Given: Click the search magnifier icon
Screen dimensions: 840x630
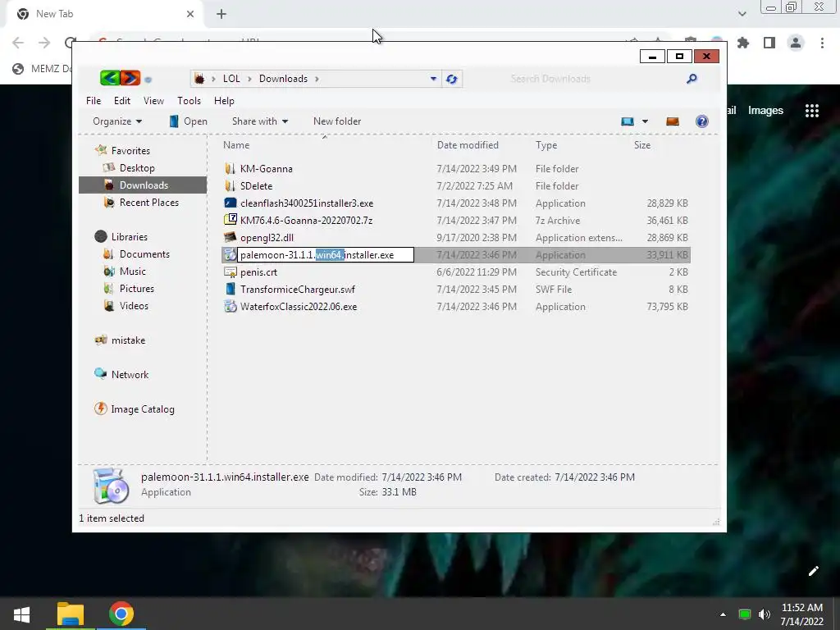Looking at the screenshot, I should 692,79.
